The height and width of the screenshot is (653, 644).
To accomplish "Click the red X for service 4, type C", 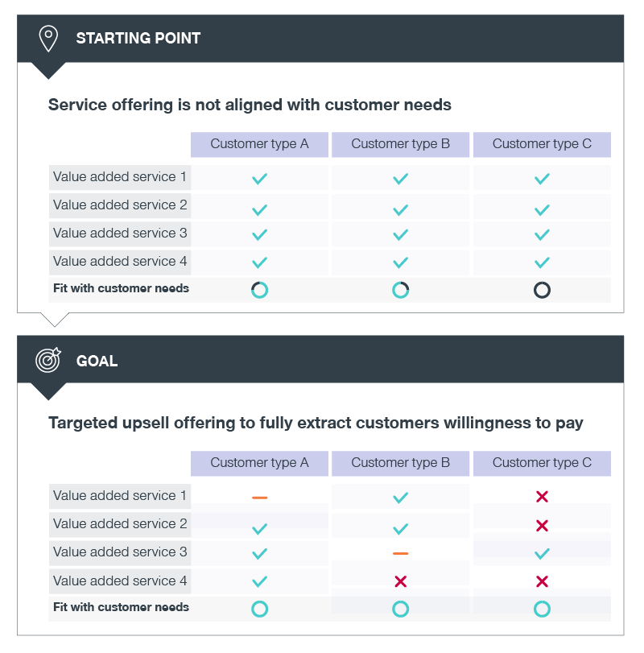I will pos(542,581).
